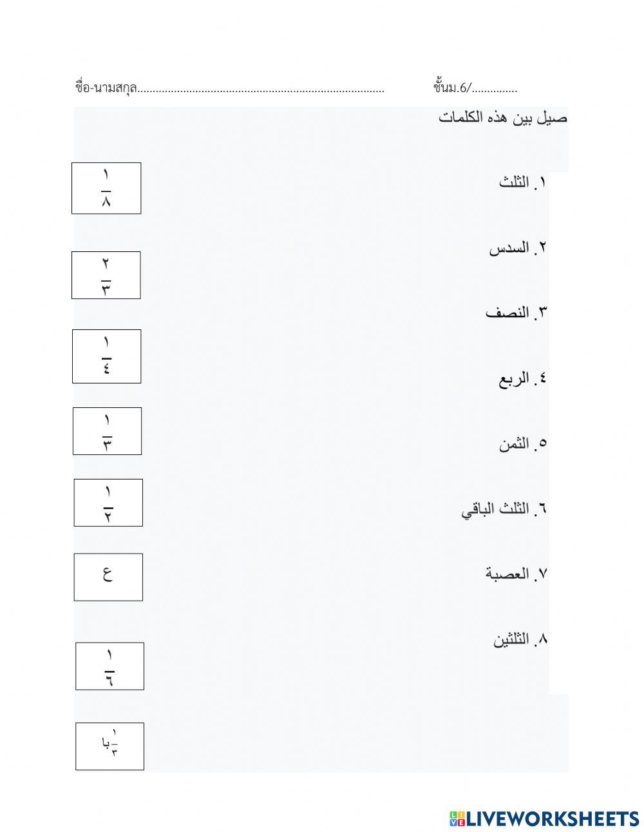Viewport: 644px width, 832px height.
Task: Click the name dotted line field
Action: coord(261,90)
